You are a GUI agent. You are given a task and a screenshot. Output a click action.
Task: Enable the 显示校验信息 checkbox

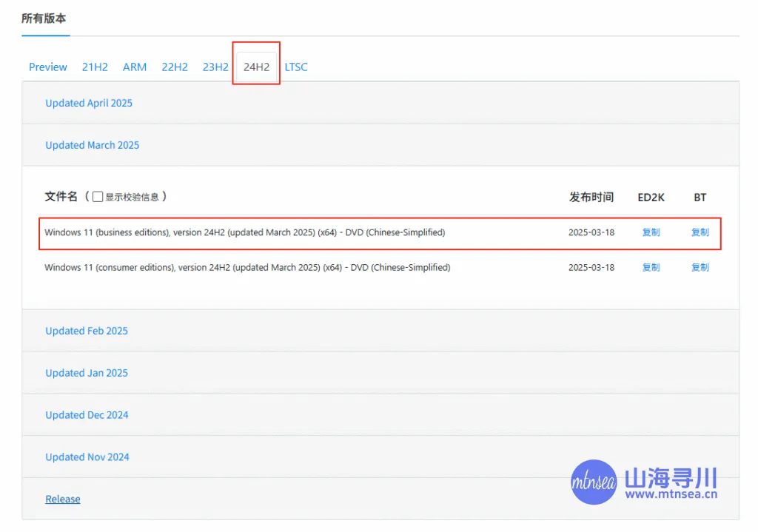point(98,197)
